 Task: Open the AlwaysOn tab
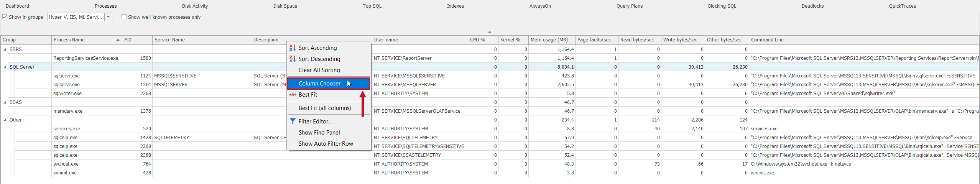[x=540, y=6]
